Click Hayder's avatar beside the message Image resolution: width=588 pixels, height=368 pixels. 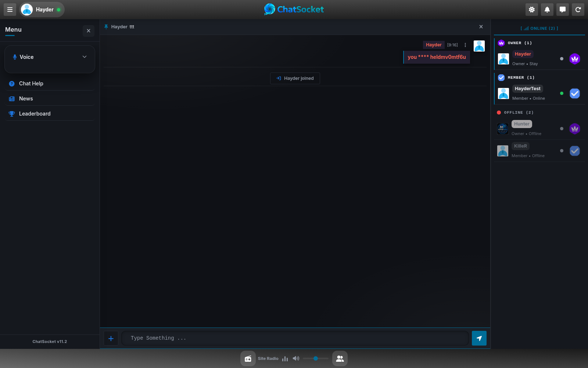pos(479,46)
